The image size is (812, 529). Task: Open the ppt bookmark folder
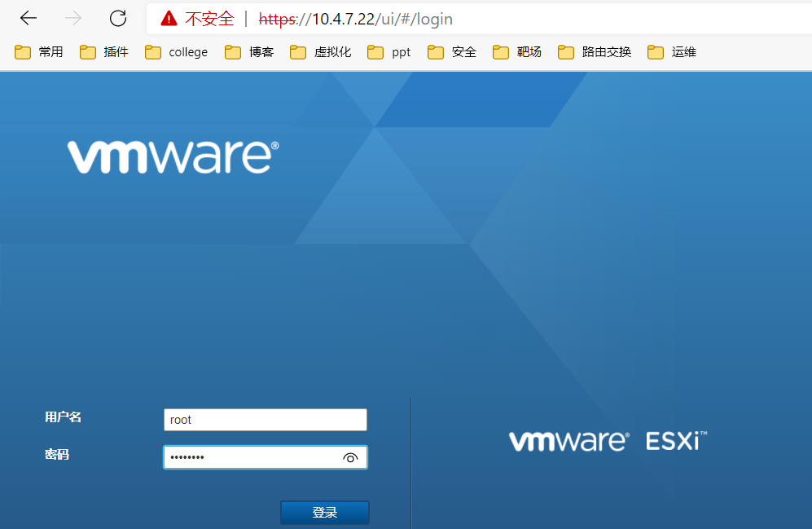pyautogui.click(x=389, y=52)
